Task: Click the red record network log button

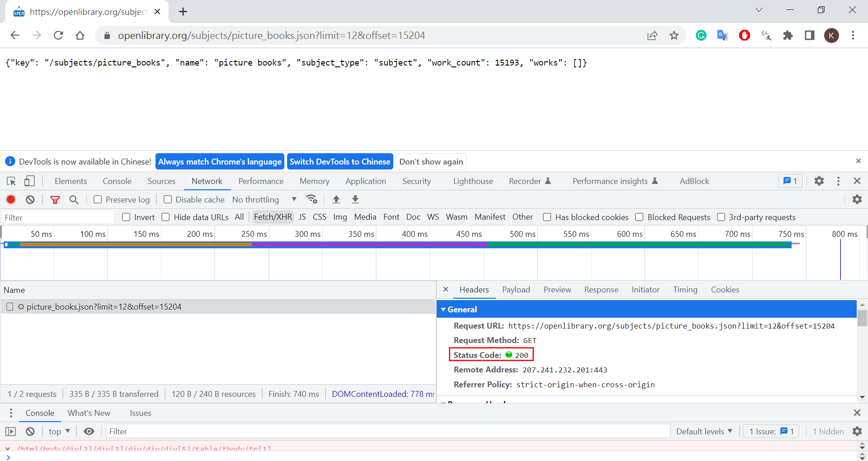Action: 11,199
